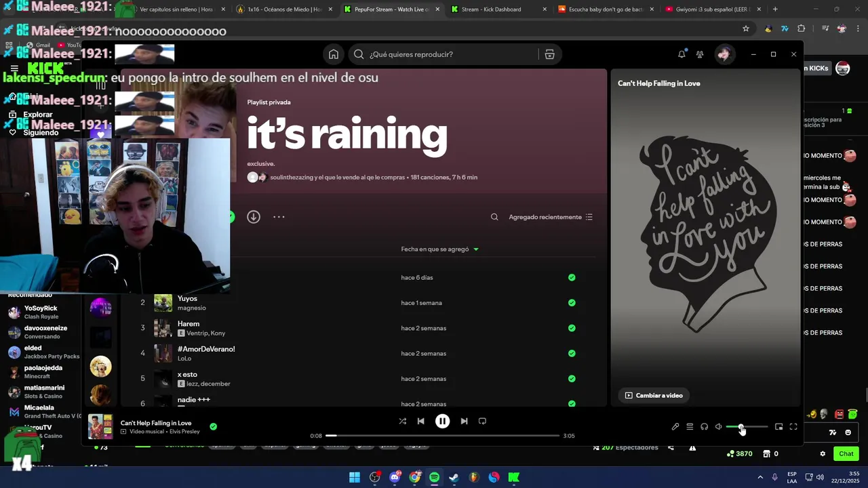This screenshot has width=868, height=488.
Task: Select the #AmorDeVerano! track title
Action: (x=206, y=349)
